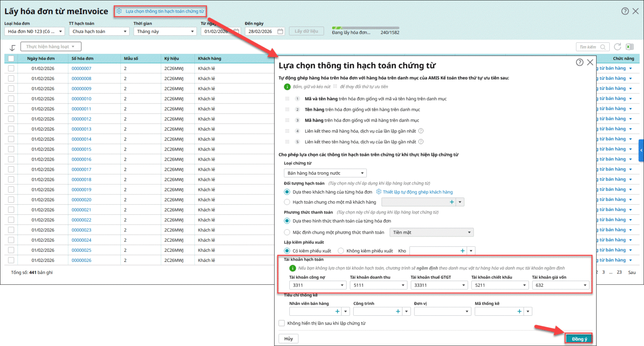Expand Tài khoản doanh thu 5111 dropdown
This screenshot has height=346, width=644.
[x=403, y=285]
